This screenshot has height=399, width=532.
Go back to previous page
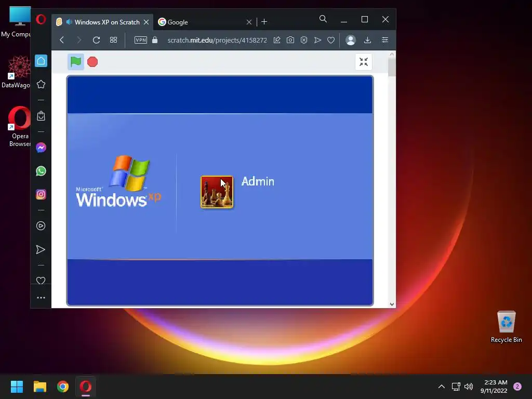point(62,40)
